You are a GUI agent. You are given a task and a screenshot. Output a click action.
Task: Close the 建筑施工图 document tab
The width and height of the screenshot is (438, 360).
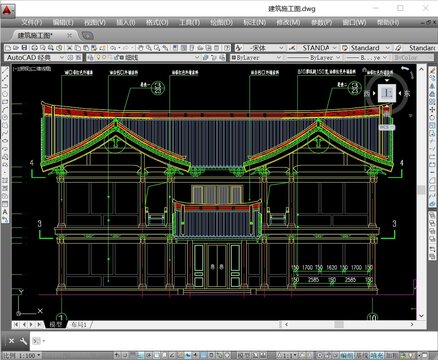point(69,35)
